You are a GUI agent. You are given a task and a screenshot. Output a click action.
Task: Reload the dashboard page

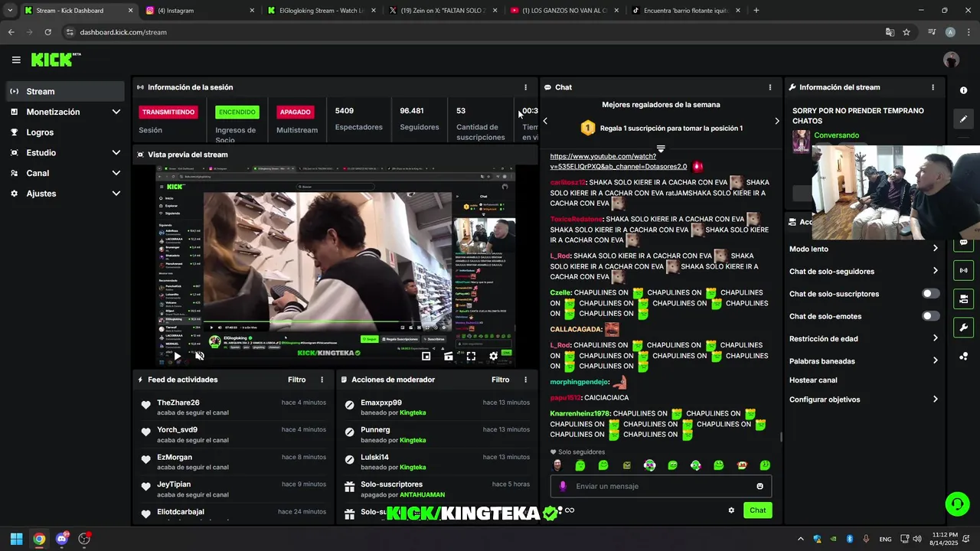click(47, 32)
